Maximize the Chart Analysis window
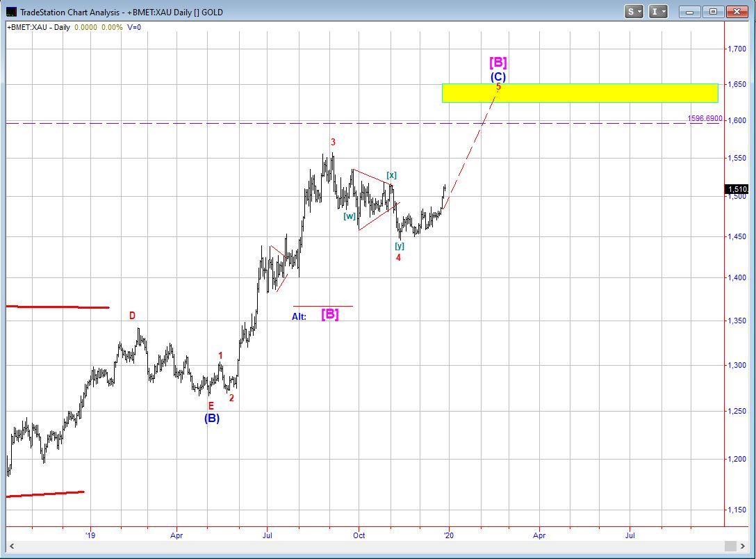 tap(713, 11)
